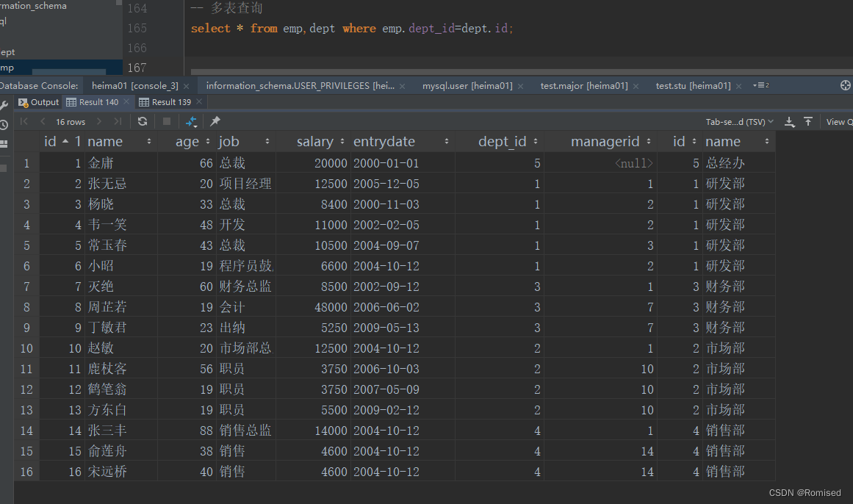Close the Result 139 tab
The height and width of the screenshot is (504, 853).
[x=199, y=102]
